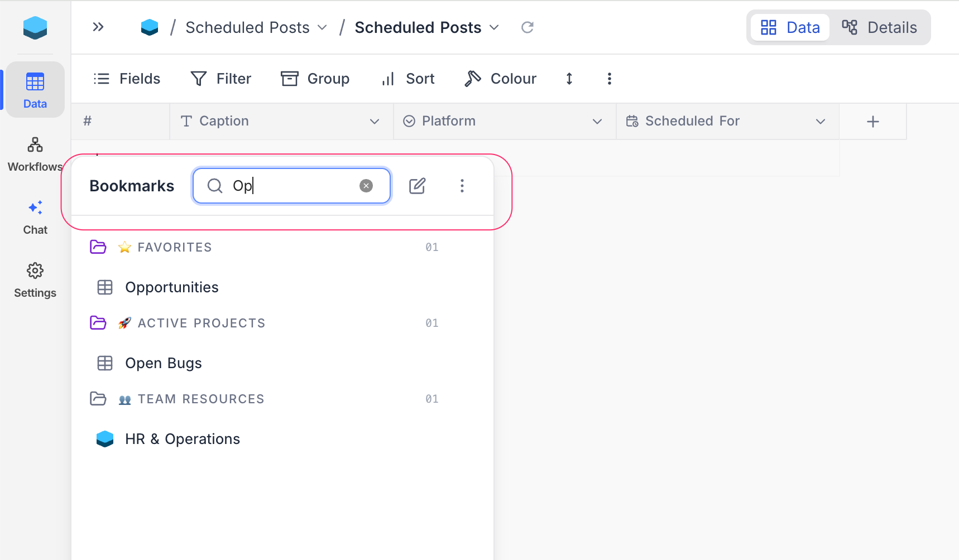Click into the Bookmarks search field
The width and height of the screenshot is (959, 560).
(291, 186)
